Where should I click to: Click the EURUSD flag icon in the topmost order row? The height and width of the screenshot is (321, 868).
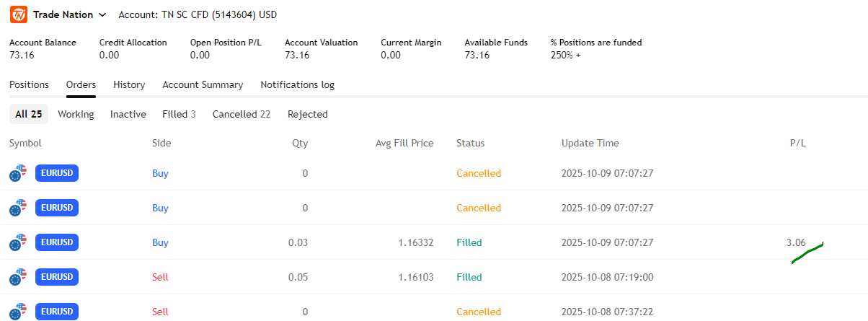(18, 173)
